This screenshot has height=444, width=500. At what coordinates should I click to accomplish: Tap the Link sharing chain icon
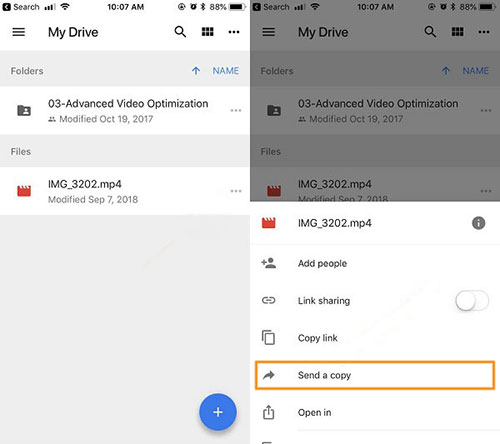(269, 301)
